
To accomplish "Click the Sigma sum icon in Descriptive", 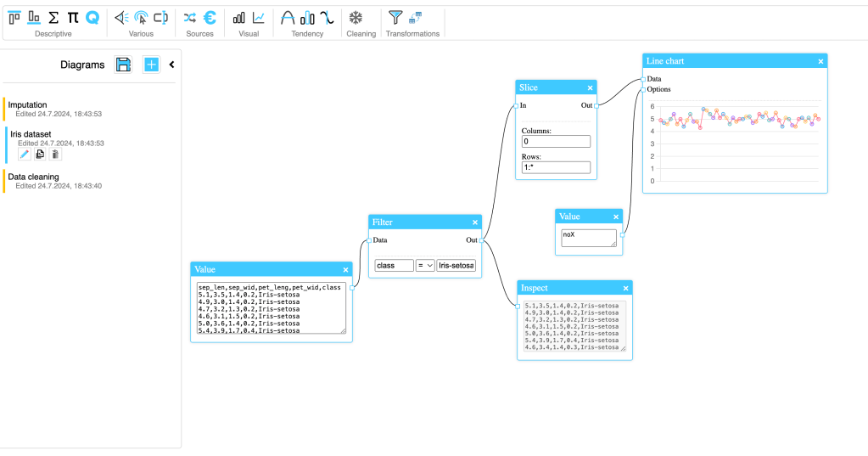I will pyautogui.click(x=53, y=17).
